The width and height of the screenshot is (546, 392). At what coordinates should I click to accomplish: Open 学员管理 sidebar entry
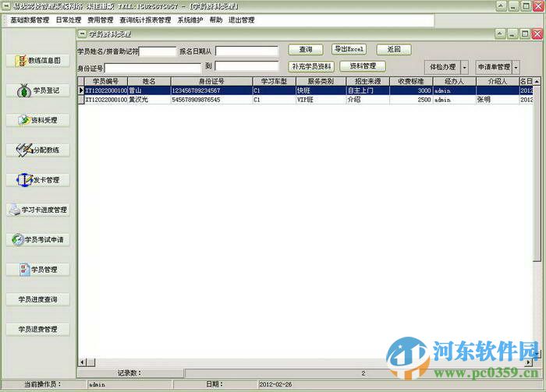(x=37, y=270)
